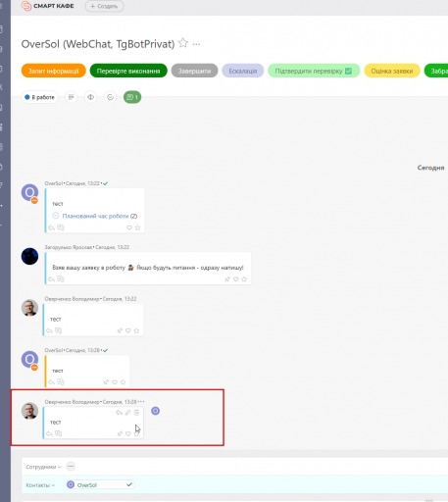Viewport: 448px width, 502px height.
Task: Star the OverSol ticket title as favorite
Action: [183, 43]
